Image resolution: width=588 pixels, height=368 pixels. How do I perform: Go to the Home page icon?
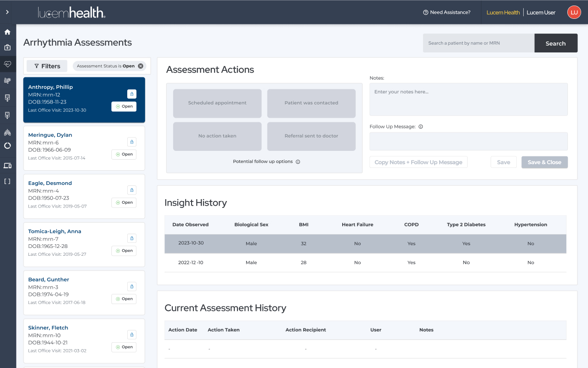[7, 32]
